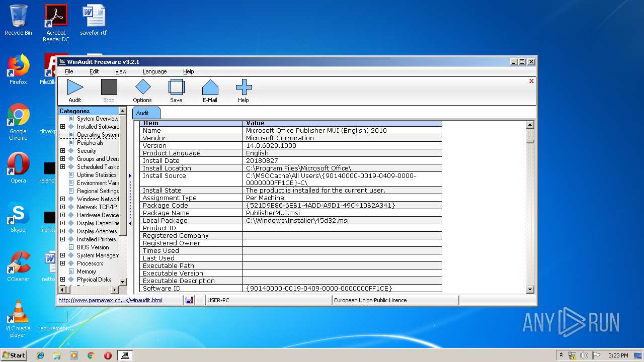The width and height of the screenshot is (644, 362).
Task: Open the View menu
Action: point(121,71)
